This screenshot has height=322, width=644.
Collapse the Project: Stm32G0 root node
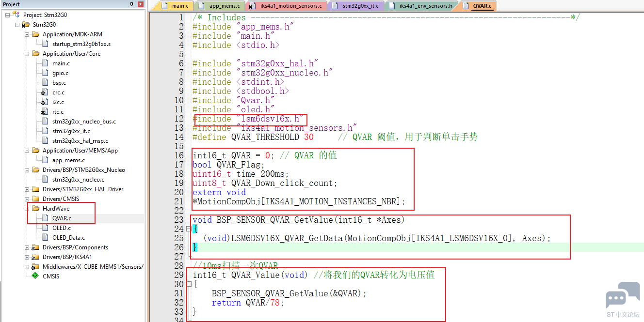click(8, 15)
